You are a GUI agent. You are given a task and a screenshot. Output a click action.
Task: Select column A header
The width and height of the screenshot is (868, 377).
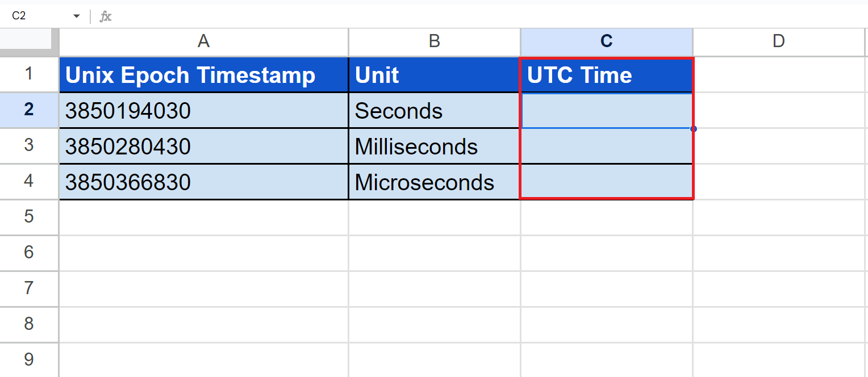click(203, 41)
